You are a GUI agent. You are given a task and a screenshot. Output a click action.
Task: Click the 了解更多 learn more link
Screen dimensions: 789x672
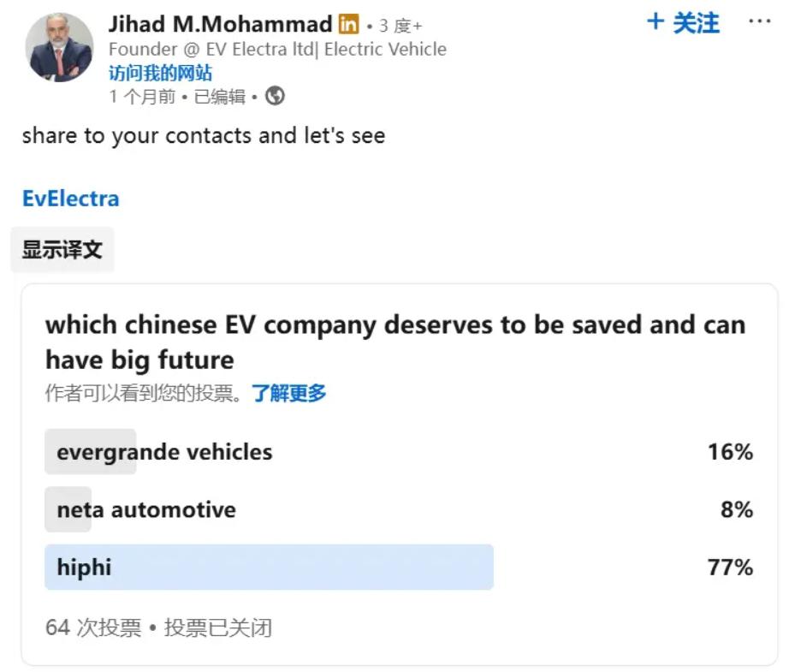[289, 393]
